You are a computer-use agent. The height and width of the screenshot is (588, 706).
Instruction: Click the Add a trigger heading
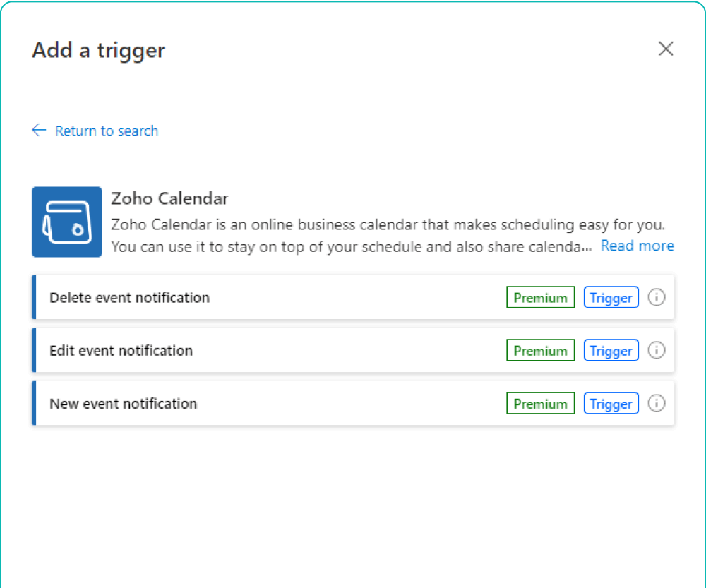click(x=99, y=50)
